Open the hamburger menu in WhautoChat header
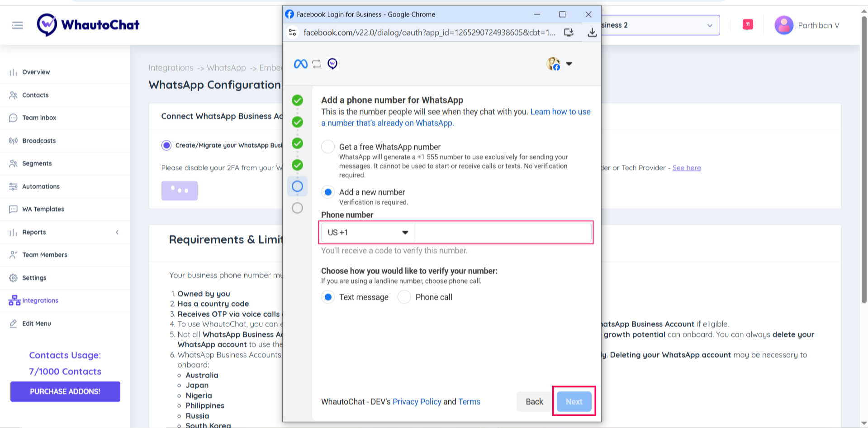The width and height of the screenshot is (868, 428). (x=17, y=25)
